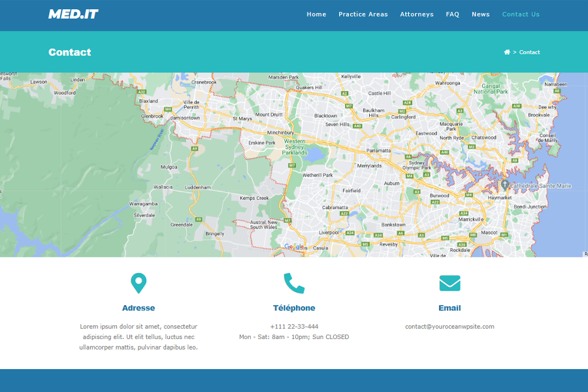Click the Lorem ipsum address paragraph
Screen dimensions: 588x392
coord(139,337)
